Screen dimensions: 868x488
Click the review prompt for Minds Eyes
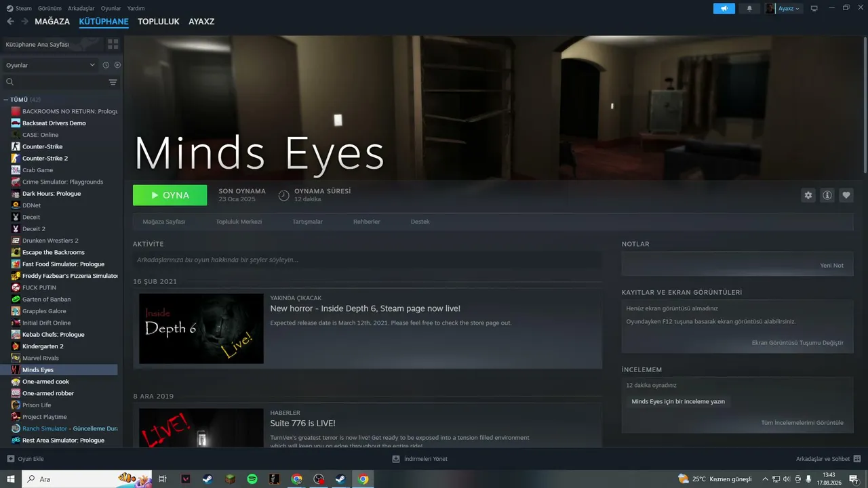pyautogui.click(x=678, y=401)
